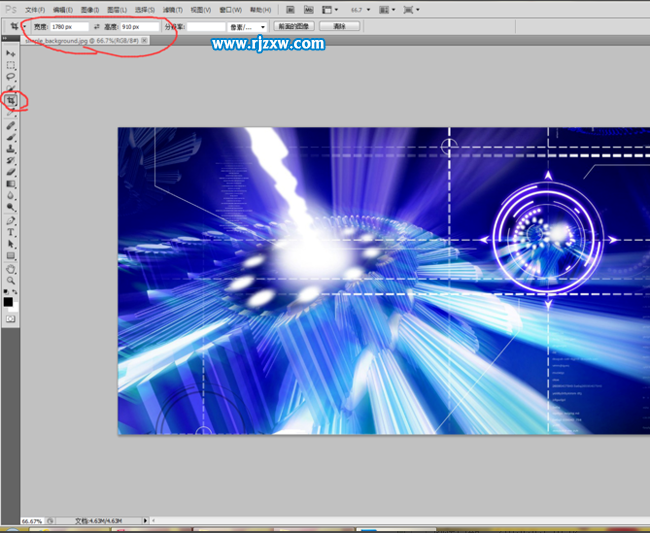
Task: Select the Clone Stamp tool
Action: [x=11, y=149]
